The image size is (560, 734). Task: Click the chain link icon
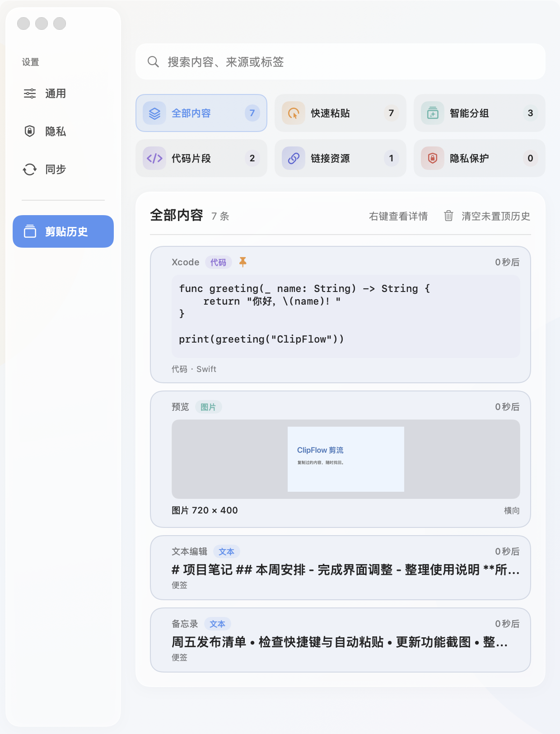pos(294,158)
